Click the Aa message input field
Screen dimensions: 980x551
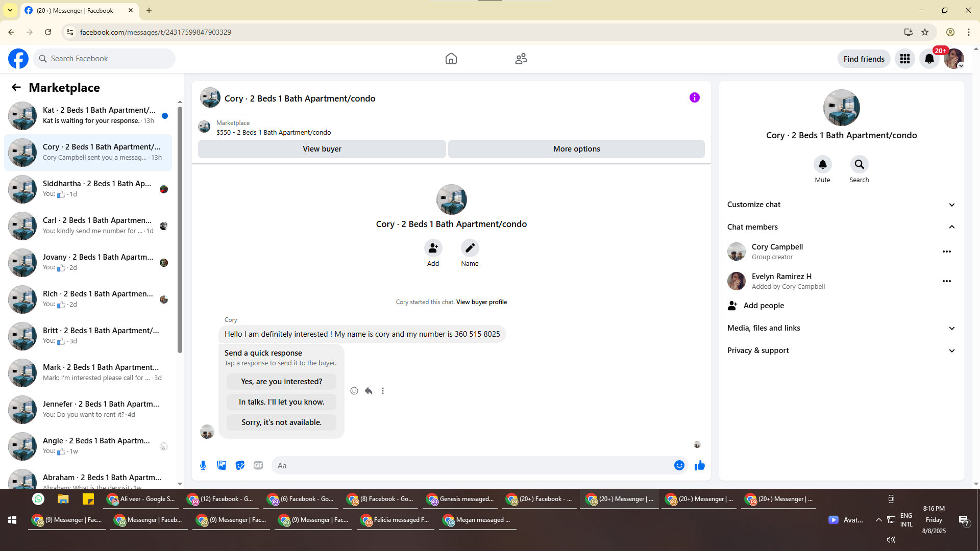tap(470, 465)
